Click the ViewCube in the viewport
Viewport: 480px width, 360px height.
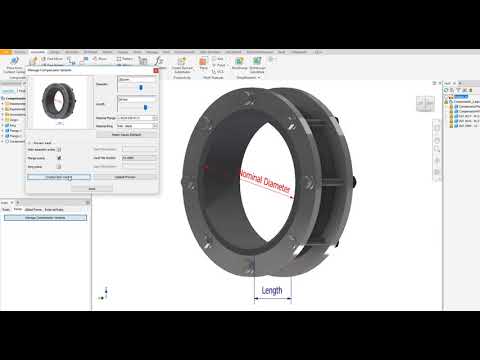(425, 104)
